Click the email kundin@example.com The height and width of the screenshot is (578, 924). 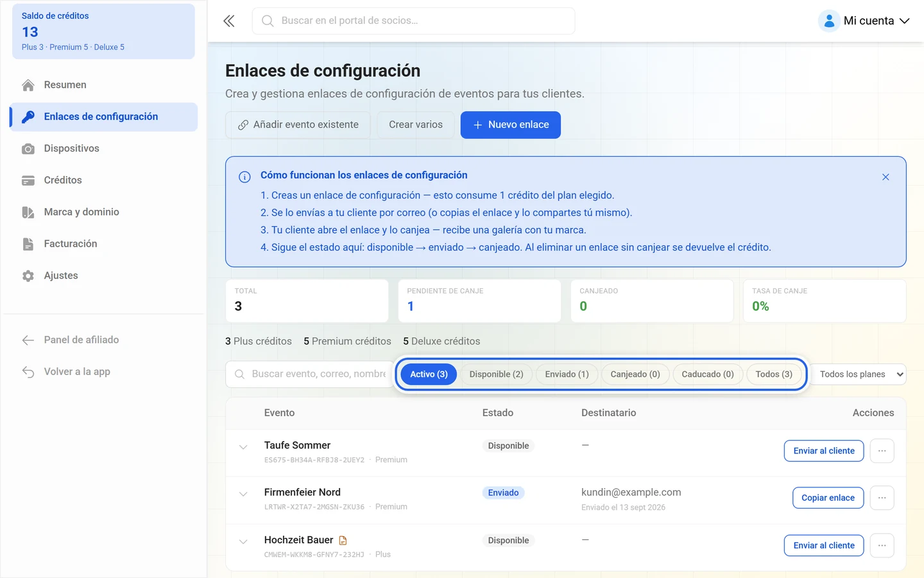631,493
